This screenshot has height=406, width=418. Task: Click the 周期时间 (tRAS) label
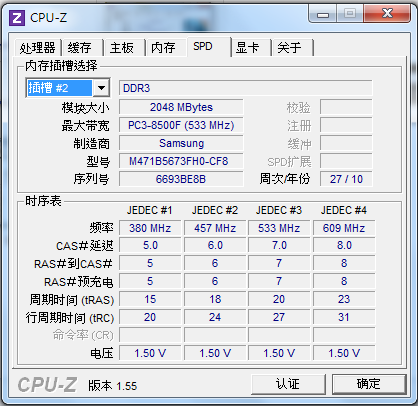pyautogui.click(x=72, y=300)
